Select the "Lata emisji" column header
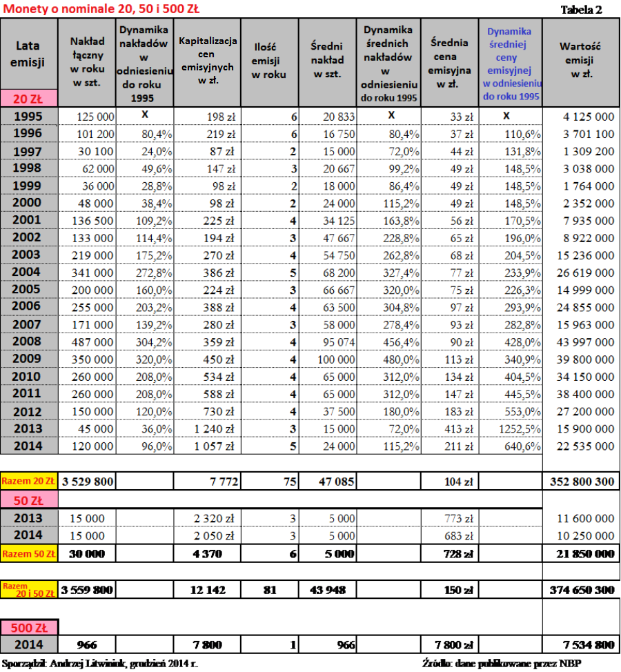 click(29, 54)
